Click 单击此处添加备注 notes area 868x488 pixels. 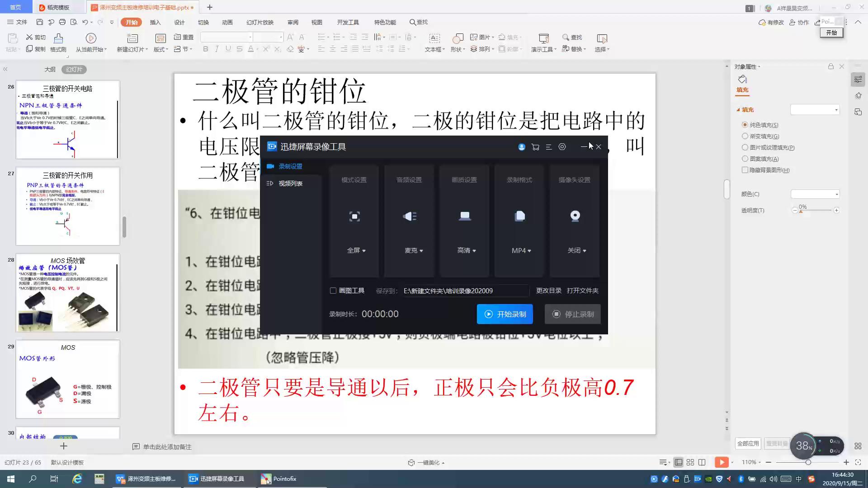(x=167, y=447)
